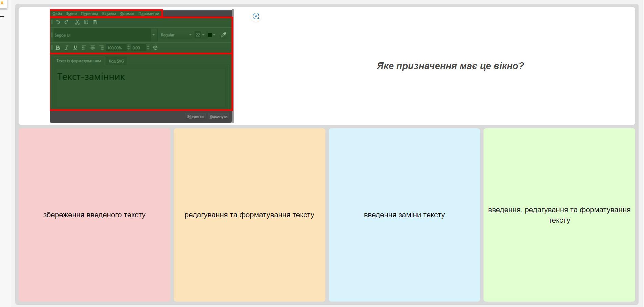Click align right icon in pictured editor
Viewport: 644px width, 307px height.
tap(101, 48)
